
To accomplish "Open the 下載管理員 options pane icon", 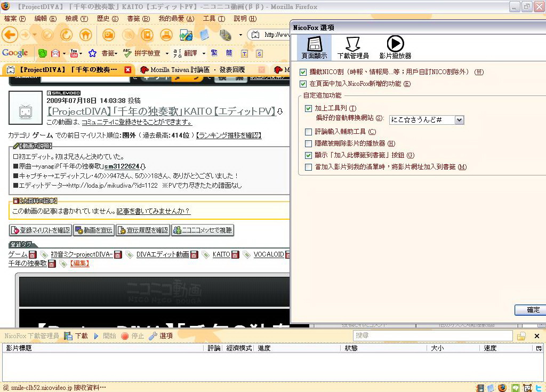I will pyautogui.click(x=352, y=47).
